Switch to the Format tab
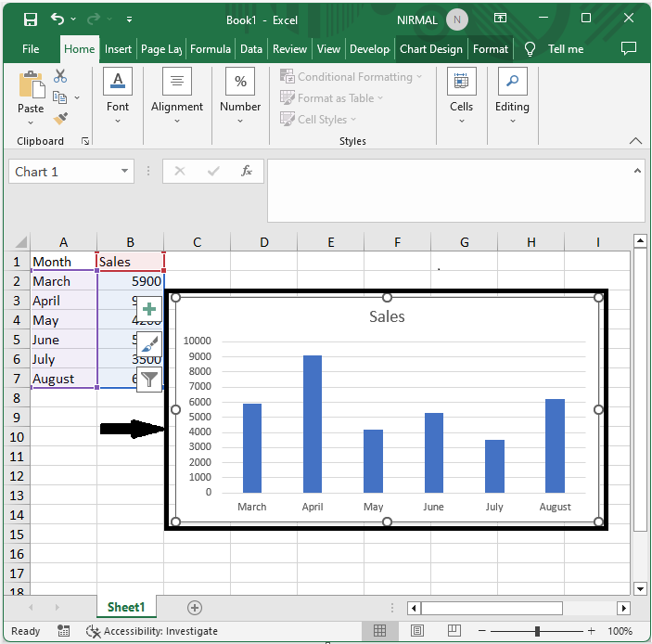Image resolution: width=652 pixels, height=644 pixels. point(491,49)
